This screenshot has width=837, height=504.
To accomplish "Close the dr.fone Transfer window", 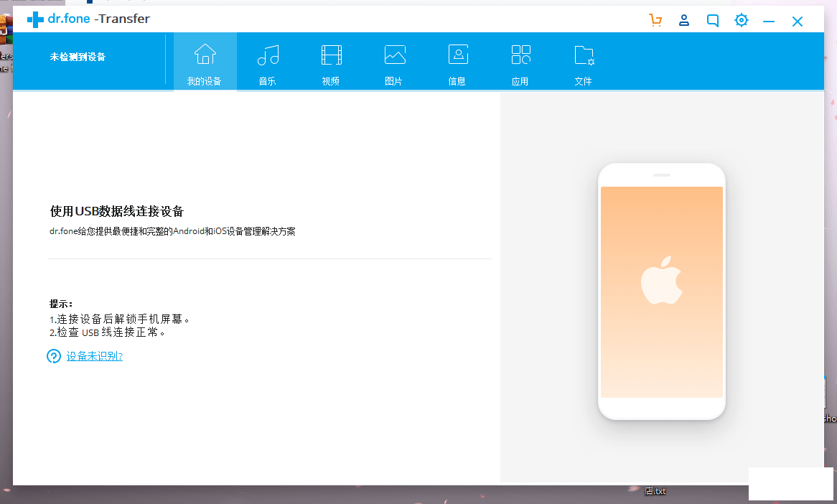I will pos(798,22).
